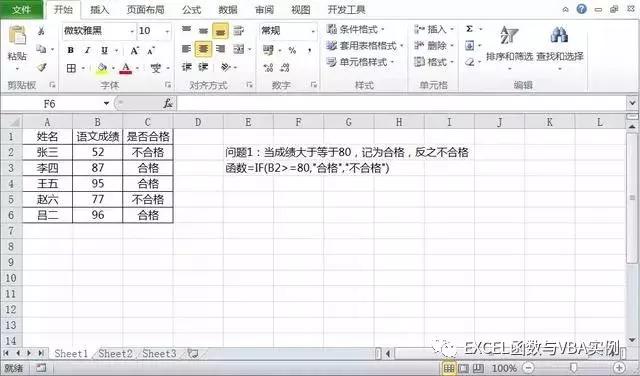Select Normal view in the status bar
The height and width of the screenshot is (376, 640).
click(x=449, y=368)
